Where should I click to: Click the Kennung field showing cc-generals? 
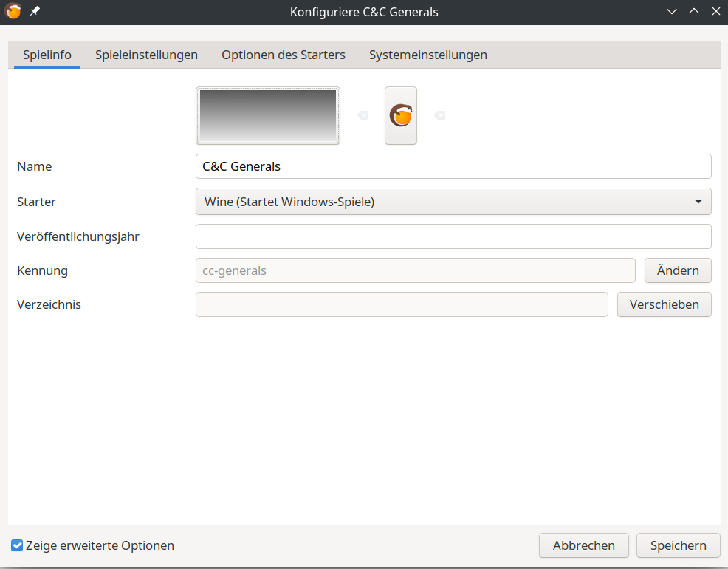coord(416,270)
